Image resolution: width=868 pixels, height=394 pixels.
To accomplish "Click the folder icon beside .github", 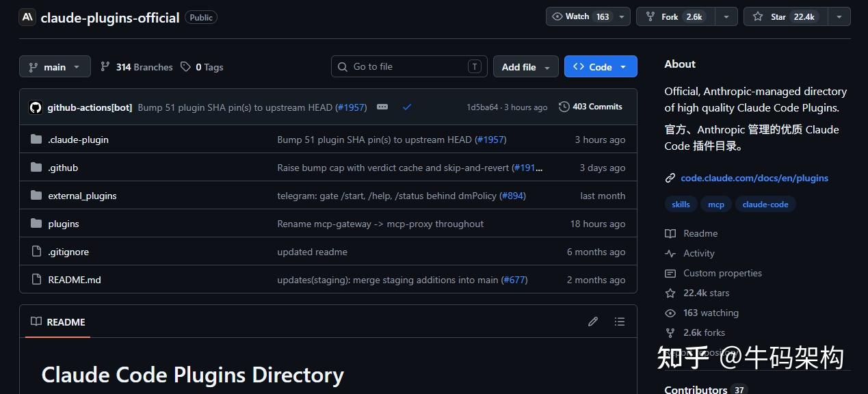I will pyautogui.click(x=36, y=168).
